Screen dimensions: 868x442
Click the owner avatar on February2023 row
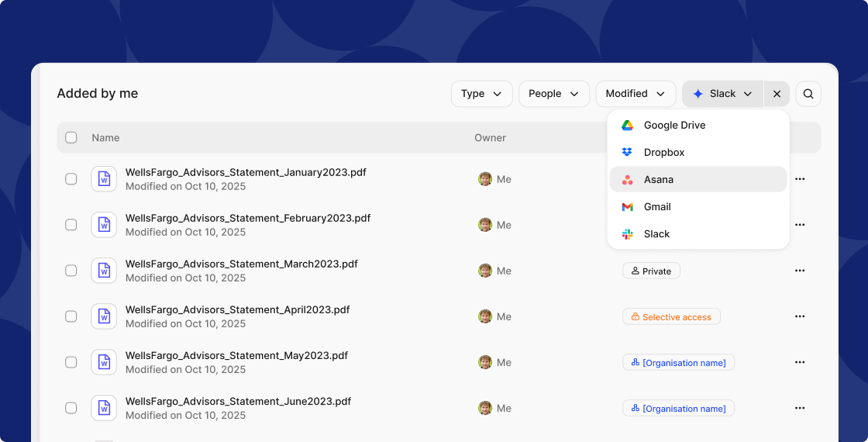click(485, 225)
